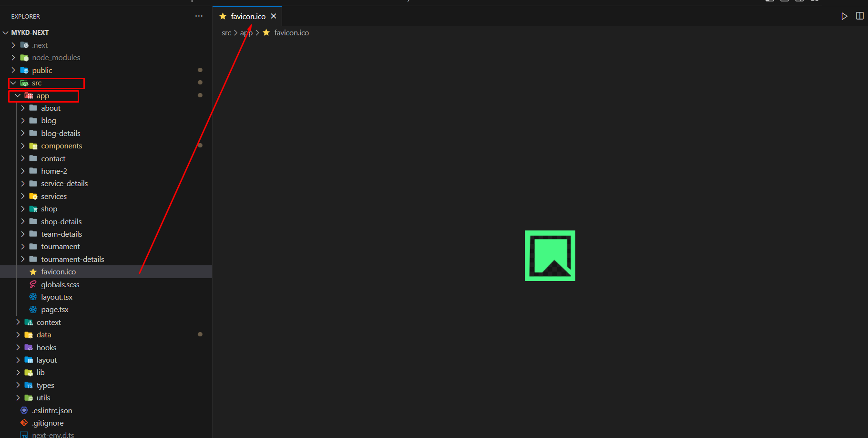Collapse the MYKD-NEXT project root
The width and height of the screenshot is (868, 438).
6,32
